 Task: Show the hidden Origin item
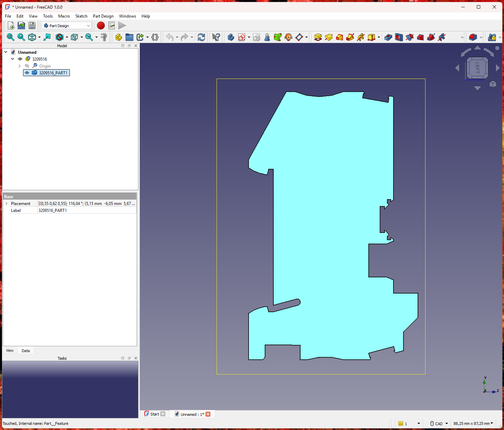pyautogui.click(x=27, y=66)
